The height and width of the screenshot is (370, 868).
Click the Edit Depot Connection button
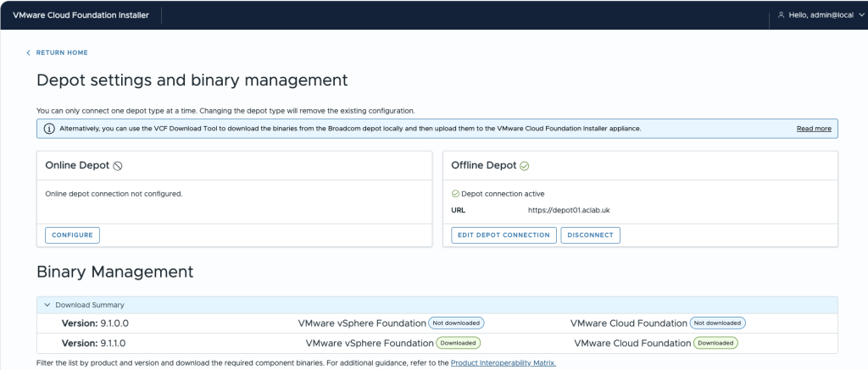(504, 235)
